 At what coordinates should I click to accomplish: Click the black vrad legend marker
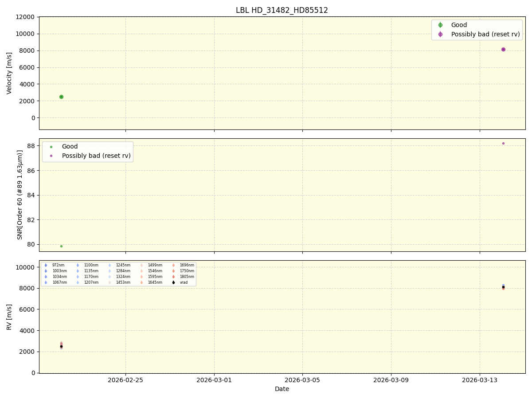(x=173, y=282)
